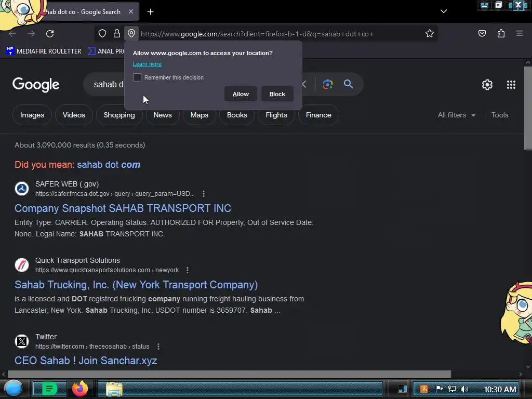Switch to the Flights filter
532x399 pixels.
(276, 115)
